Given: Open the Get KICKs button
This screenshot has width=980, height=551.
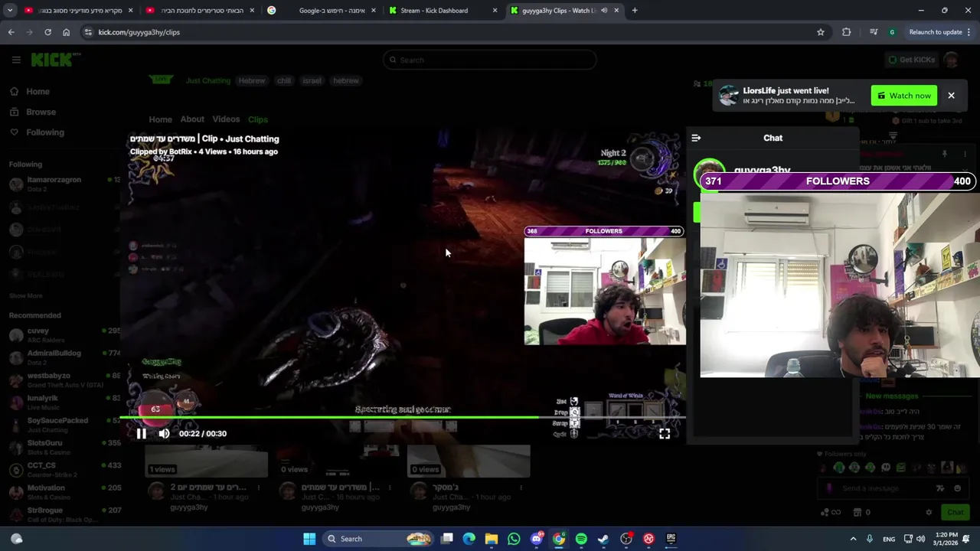Looking at the screenshot, I should tap(911, 60).
